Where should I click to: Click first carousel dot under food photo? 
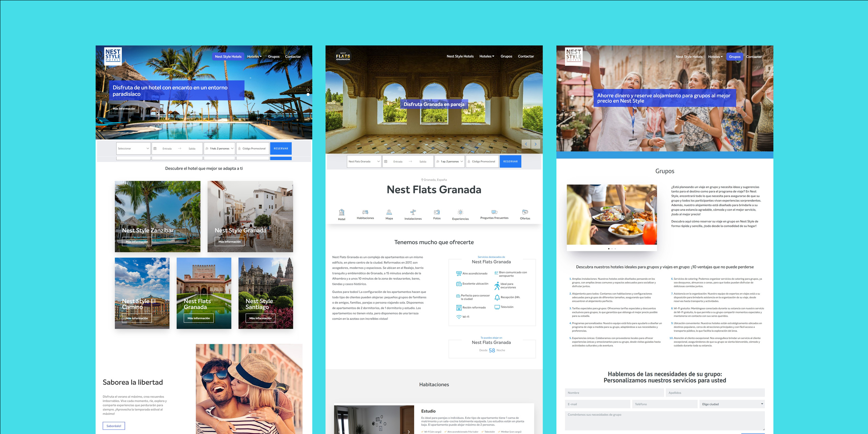(x=609, y=249)
